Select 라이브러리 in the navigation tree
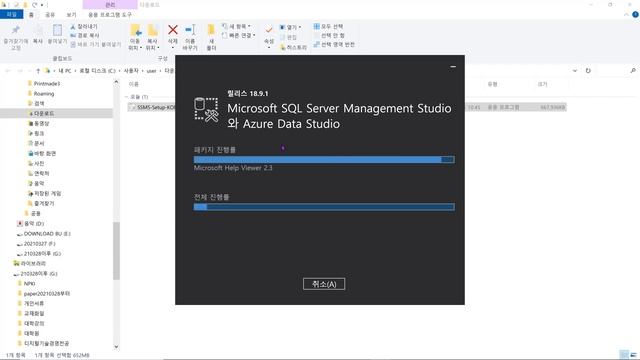This screenshot has width=640, height=360. pyautogui.click(x=33, y=264)
